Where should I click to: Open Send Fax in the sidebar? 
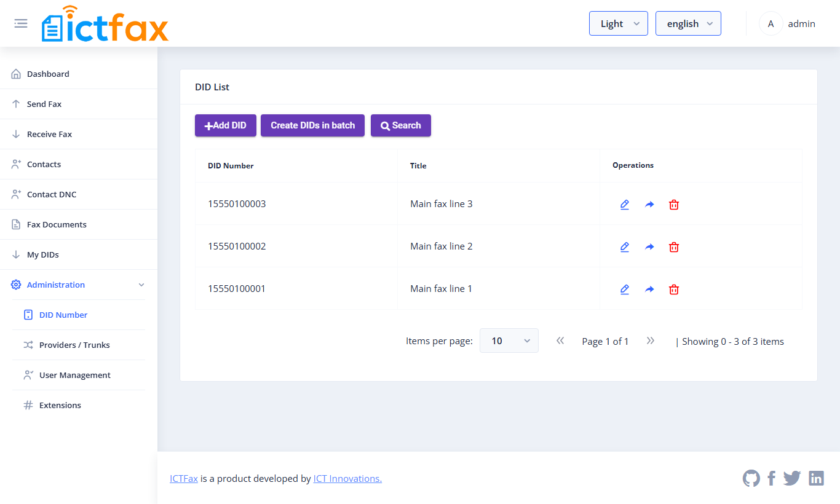pyautogui.click(x=79, y=104)
